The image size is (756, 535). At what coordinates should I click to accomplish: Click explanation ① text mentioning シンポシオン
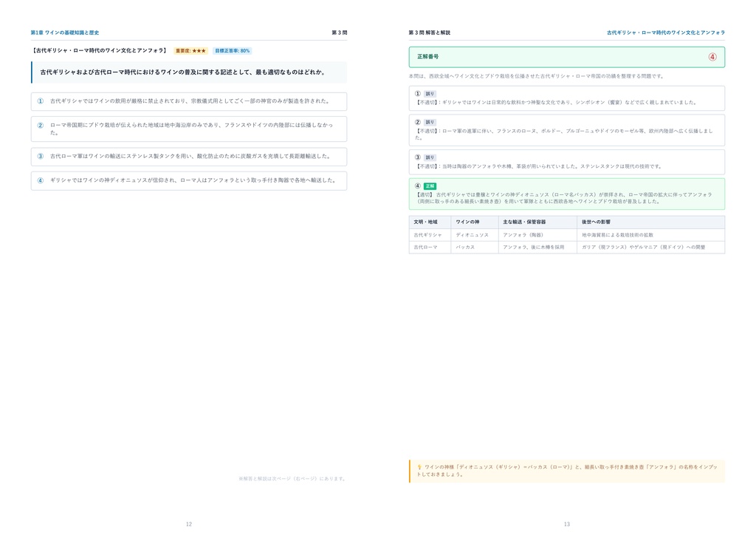click(556, 103)
